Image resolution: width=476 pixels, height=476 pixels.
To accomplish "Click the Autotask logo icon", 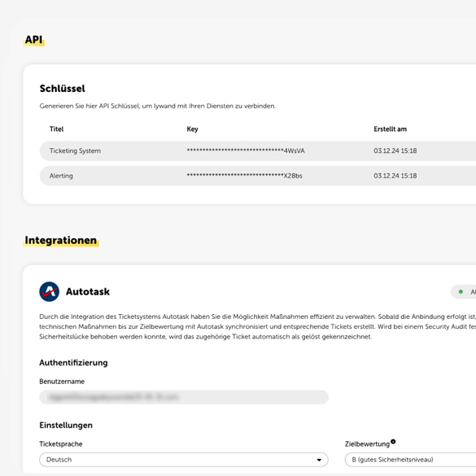I will (49, 291).
